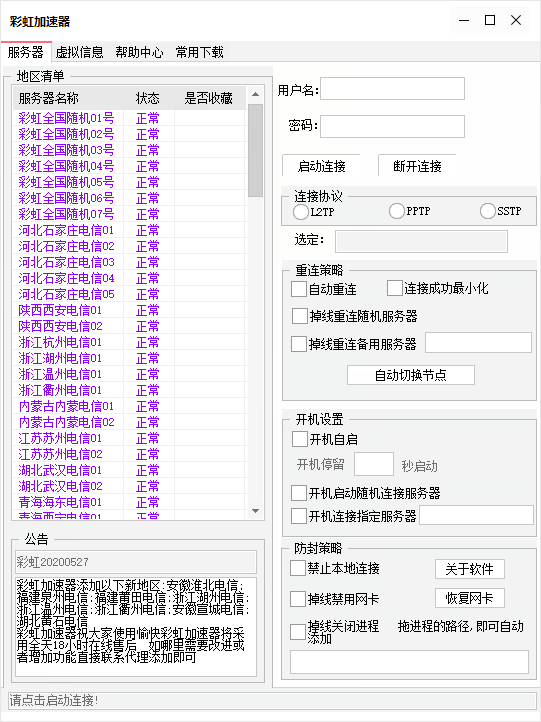Select server 湖北武汉电信01
The image size is (541, 722).
pyautogui.click(x=60, y=470)
